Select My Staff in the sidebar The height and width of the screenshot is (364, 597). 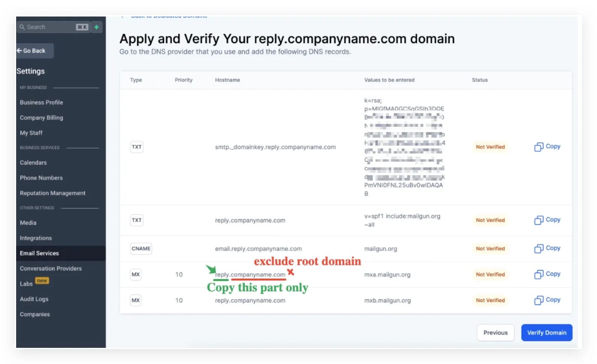[31, 133]
